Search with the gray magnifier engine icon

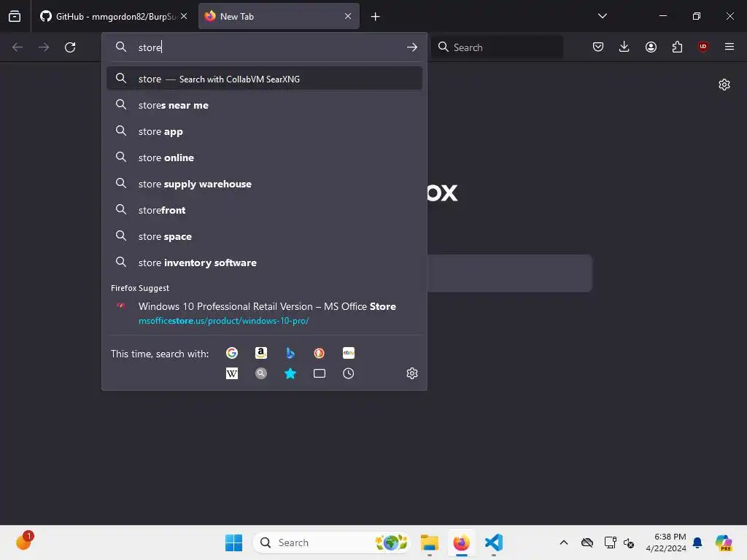coord(260,373)
